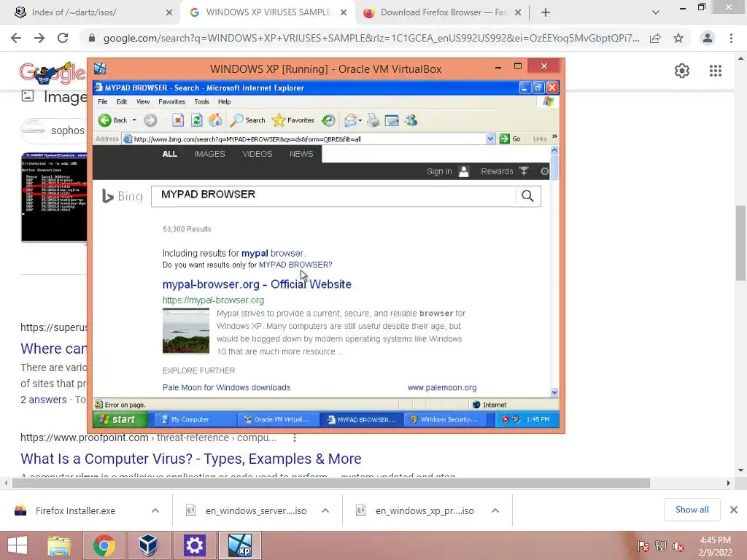This screenshot has height=560, width=747.
Task: Click the Forward arrow in Internet Explorer toolbar
Action: [x=150, y=120]
